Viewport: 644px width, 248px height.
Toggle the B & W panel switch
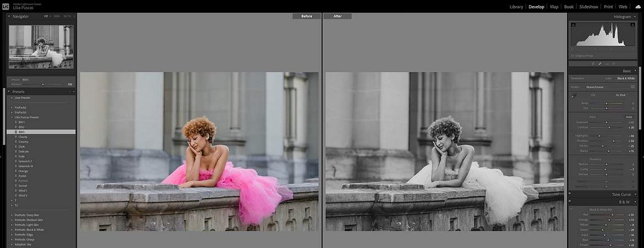570,202
